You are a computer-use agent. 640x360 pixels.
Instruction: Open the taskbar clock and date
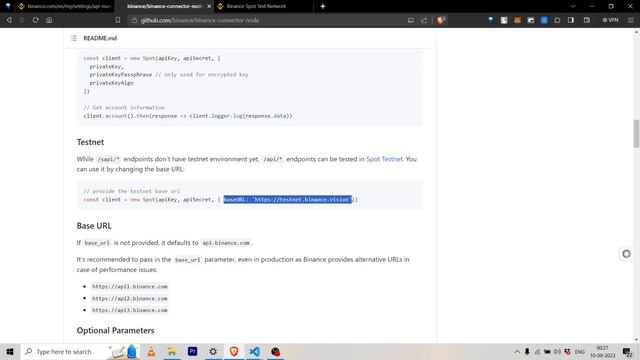pyautogui.click(x=602, y=351)
